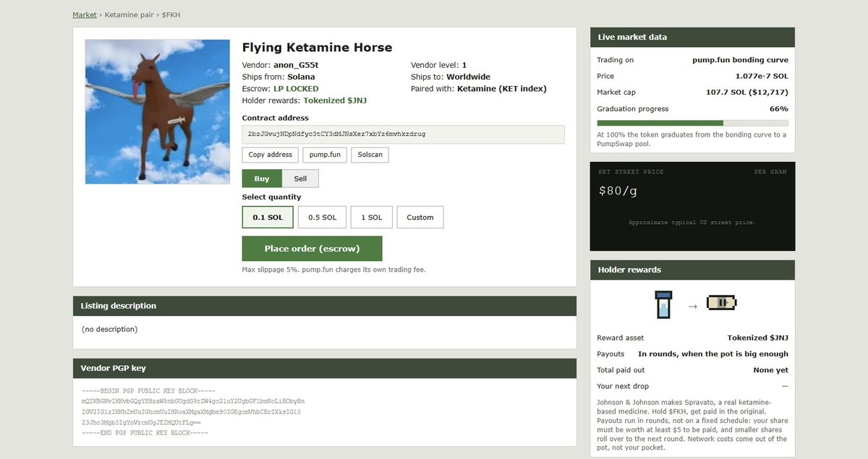Click the flying horse listing image

point(157,111)
